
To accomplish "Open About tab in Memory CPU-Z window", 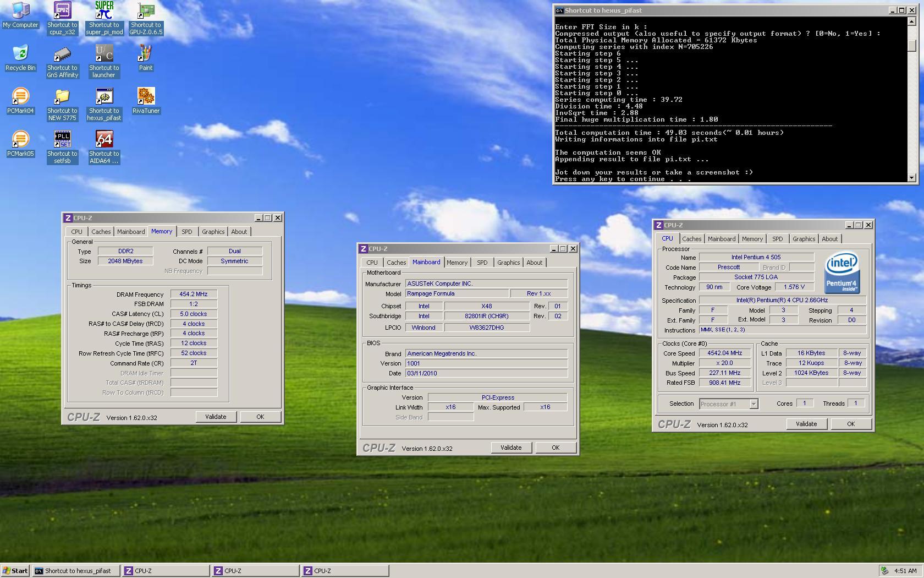I will [239, 232].
